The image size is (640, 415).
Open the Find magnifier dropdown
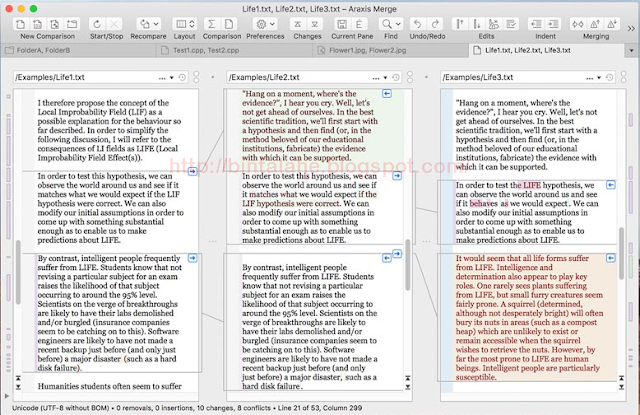point(391,24)
